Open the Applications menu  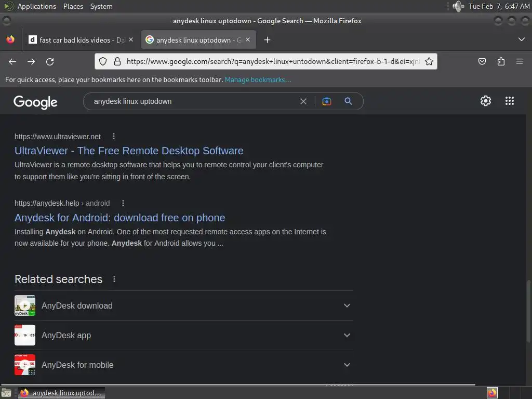tap(37, 6)
